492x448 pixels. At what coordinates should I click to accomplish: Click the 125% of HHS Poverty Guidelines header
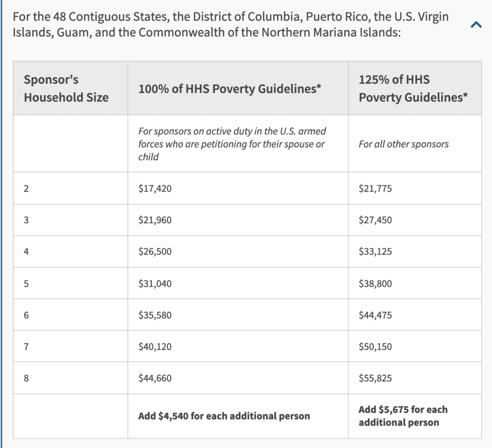pyautogui.click(x=413, y=88)
